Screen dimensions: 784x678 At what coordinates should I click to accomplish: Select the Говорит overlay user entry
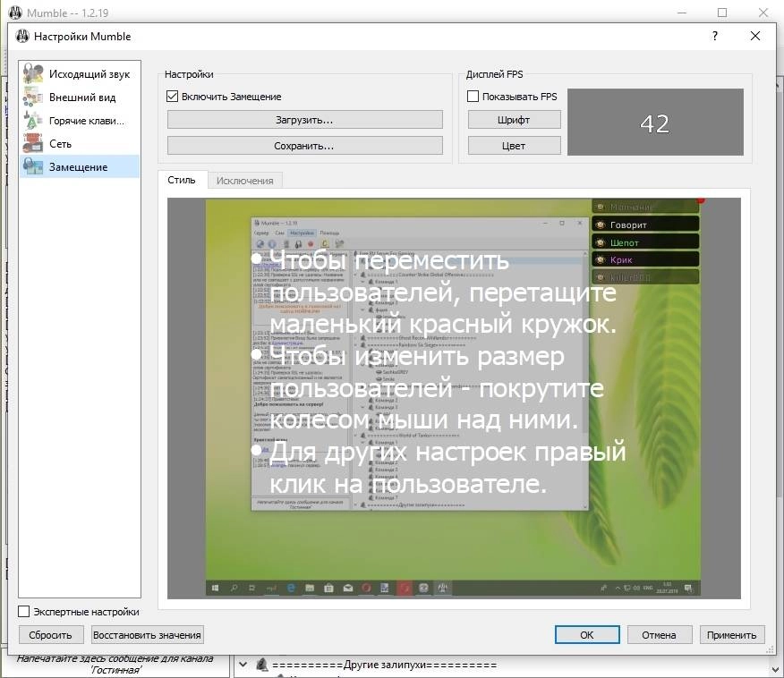click(645, 225)
